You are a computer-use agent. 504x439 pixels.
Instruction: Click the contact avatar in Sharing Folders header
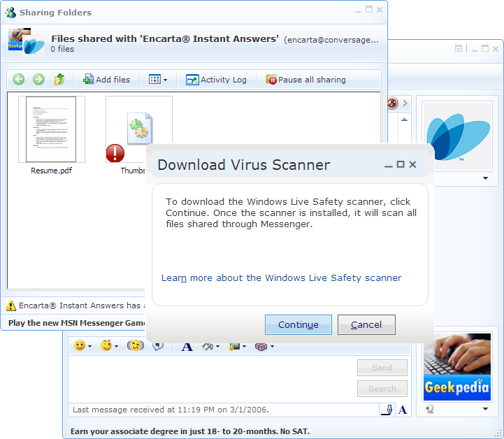pos(27,43)
